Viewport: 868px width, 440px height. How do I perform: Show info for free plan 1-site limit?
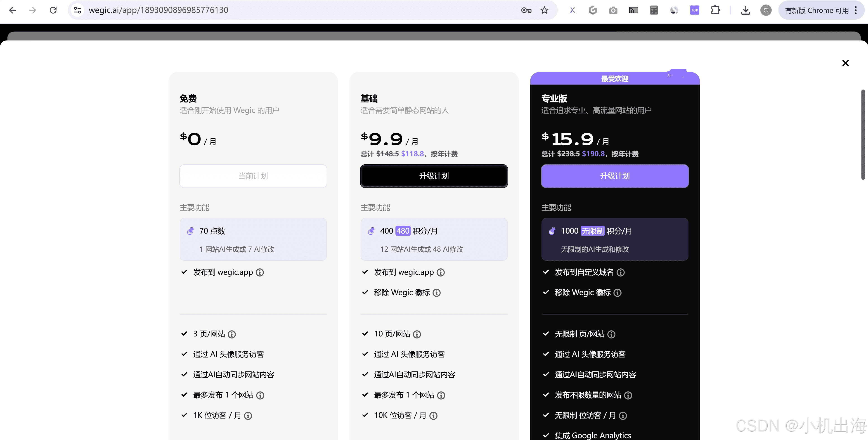click(260, 395)
